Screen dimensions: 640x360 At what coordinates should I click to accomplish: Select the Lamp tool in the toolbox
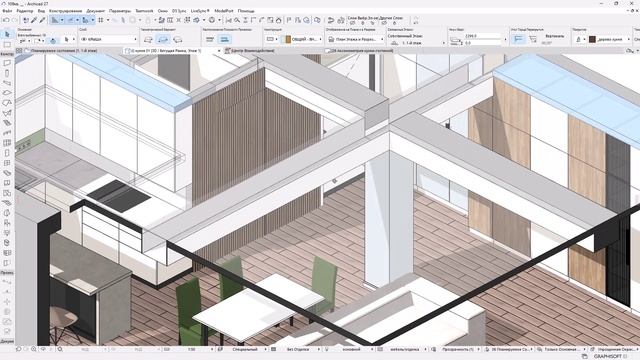(x=7, y=233)
